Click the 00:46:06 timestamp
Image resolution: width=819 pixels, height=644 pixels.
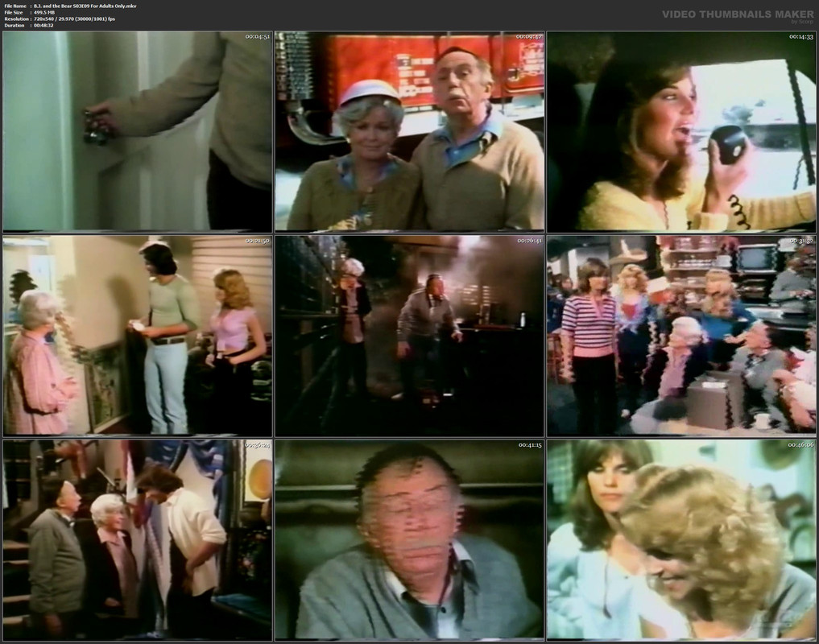(801, 445)
